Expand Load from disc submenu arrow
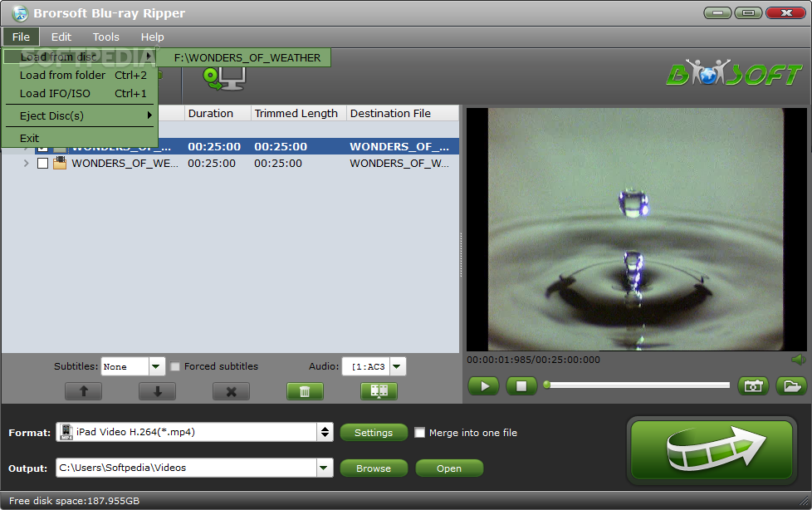This screenshot has height=510, width=812. pyautogui.click(x=149, y=56)
